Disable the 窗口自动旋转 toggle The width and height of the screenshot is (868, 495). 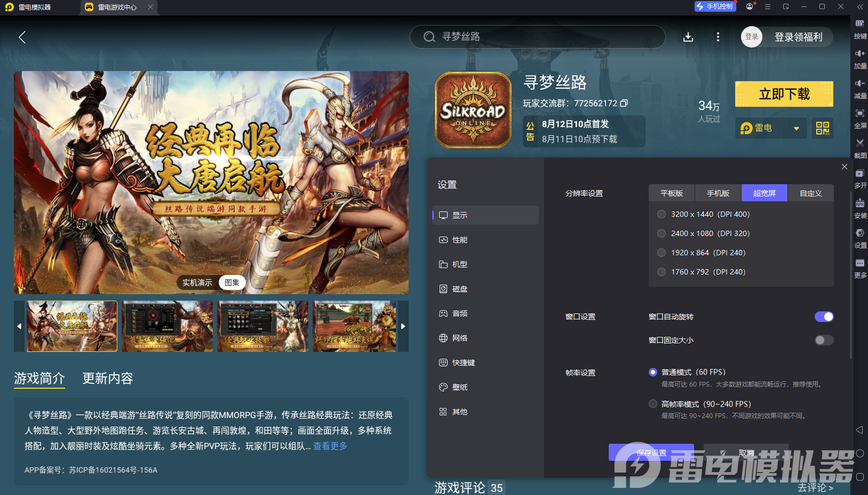824,317
